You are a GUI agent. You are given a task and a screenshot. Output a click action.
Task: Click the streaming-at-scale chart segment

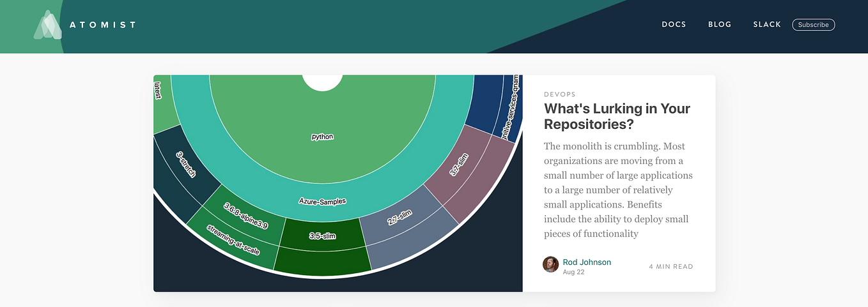(233, 241)
